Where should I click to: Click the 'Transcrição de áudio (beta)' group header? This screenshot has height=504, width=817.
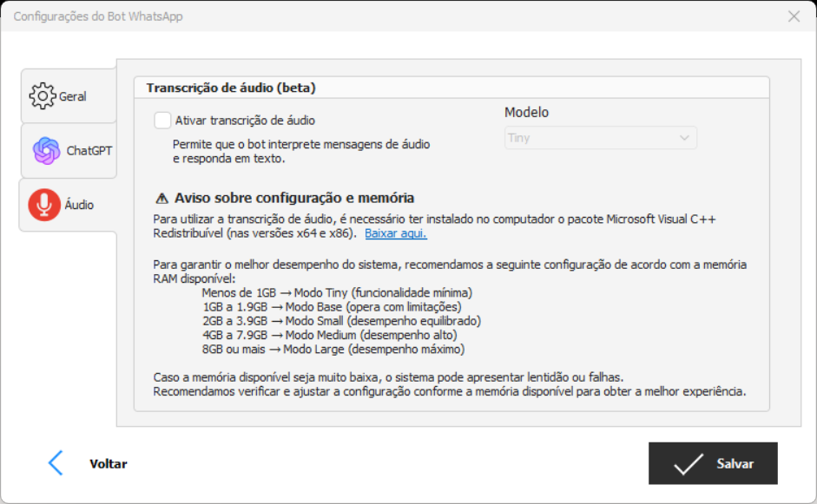coord(231,88)
